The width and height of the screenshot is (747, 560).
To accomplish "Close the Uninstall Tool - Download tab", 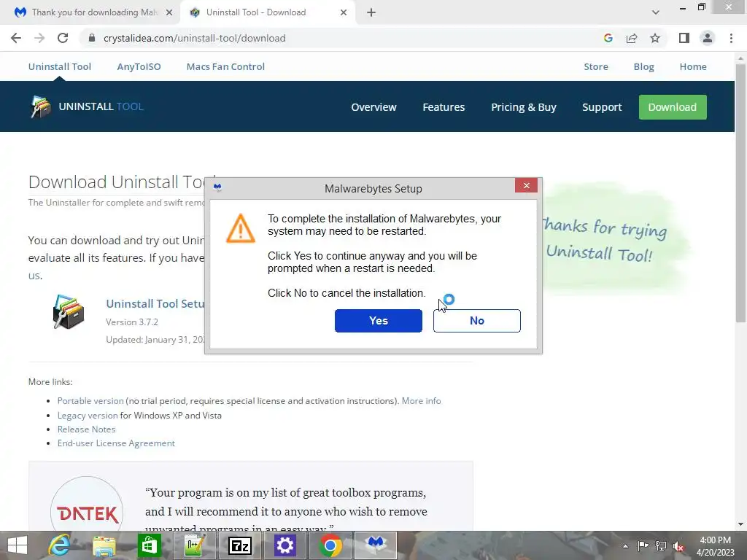I will coord(344,12).
